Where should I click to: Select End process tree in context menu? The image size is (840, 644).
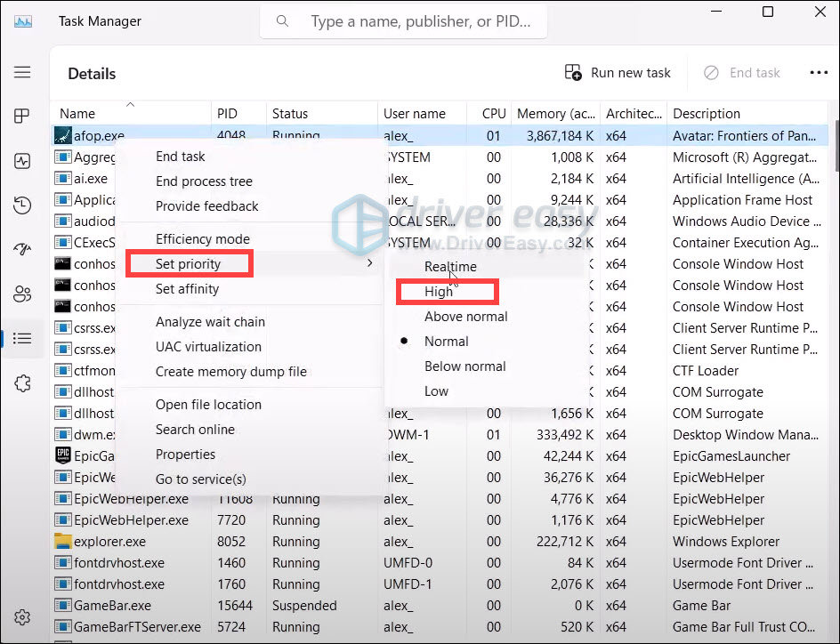point(204,181)
